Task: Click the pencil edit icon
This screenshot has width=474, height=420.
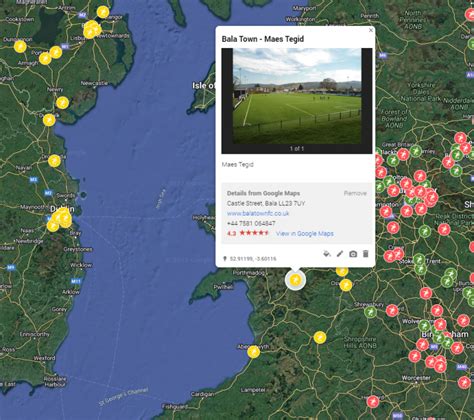Action: (x=340, y=254)
